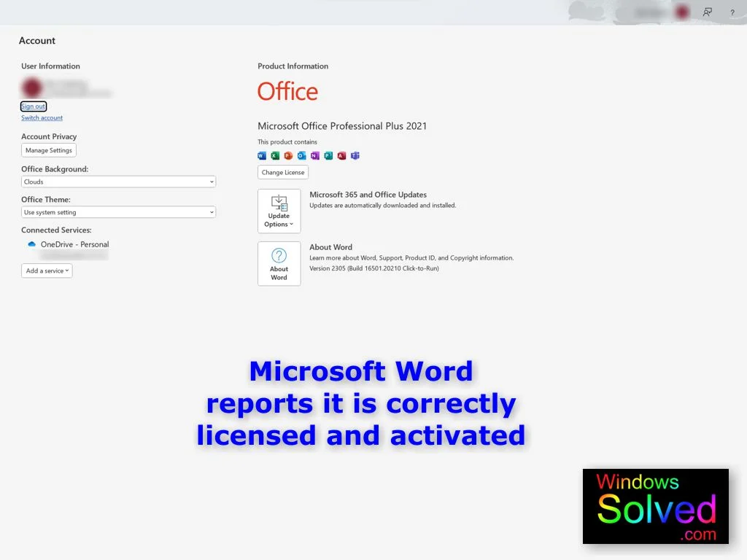The height and width of the screenshot is (560, 747).
Task: Click the Office logo text
Action: [287, 91]
